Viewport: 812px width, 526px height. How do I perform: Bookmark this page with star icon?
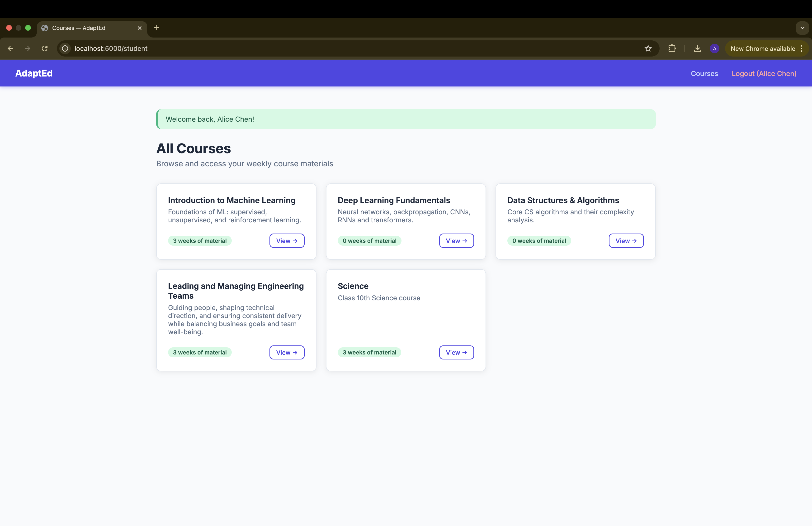click(648, 48)
